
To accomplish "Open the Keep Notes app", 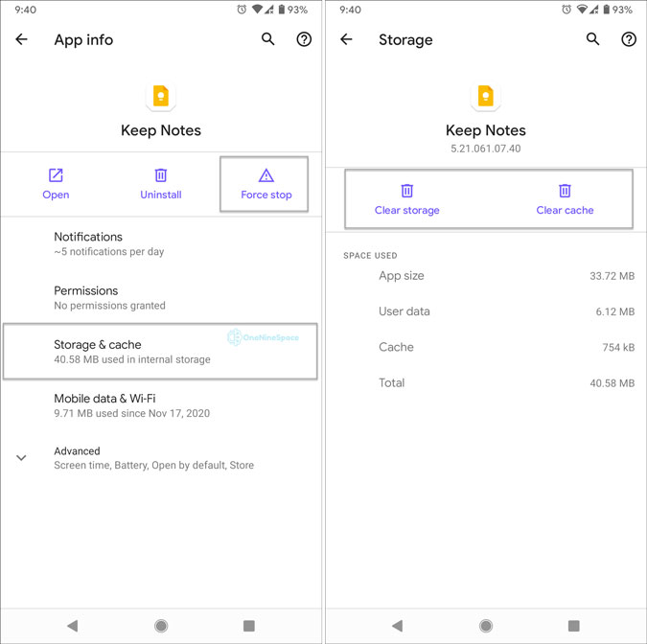I will coord(56,184).
